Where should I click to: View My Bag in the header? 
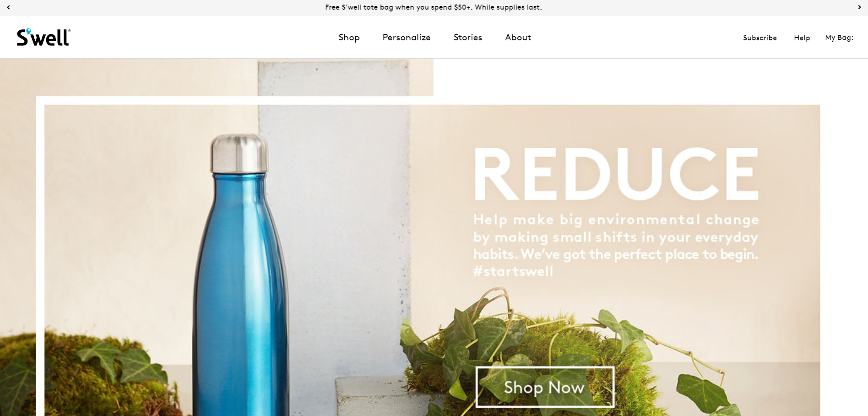tap(839, 38)
